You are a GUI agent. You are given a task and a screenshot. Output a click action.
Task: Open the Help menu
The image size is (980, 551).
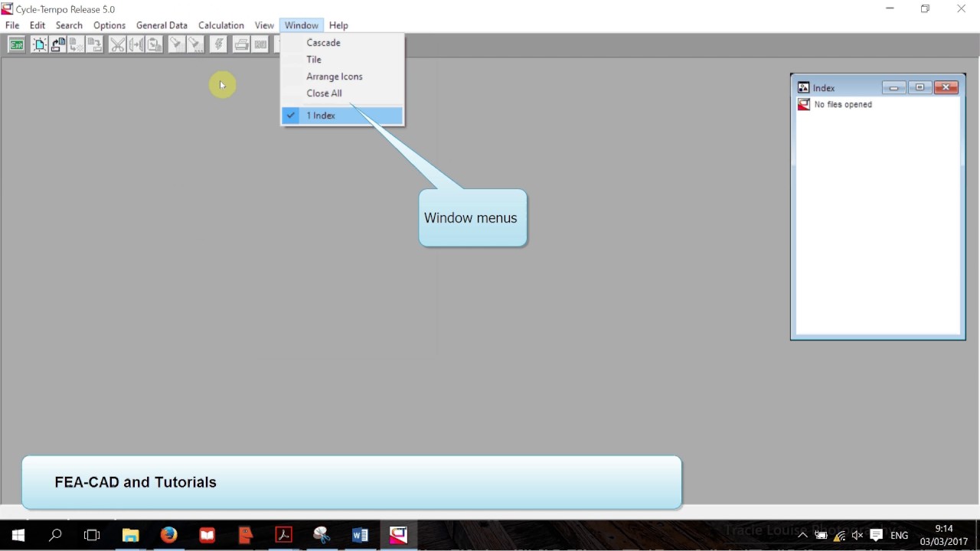click(338, 25)
